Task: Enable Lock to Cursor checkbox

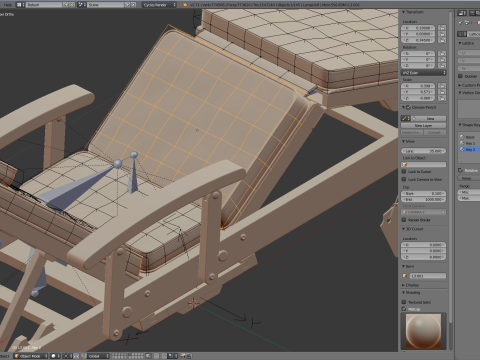Action: tap(404, 172)
